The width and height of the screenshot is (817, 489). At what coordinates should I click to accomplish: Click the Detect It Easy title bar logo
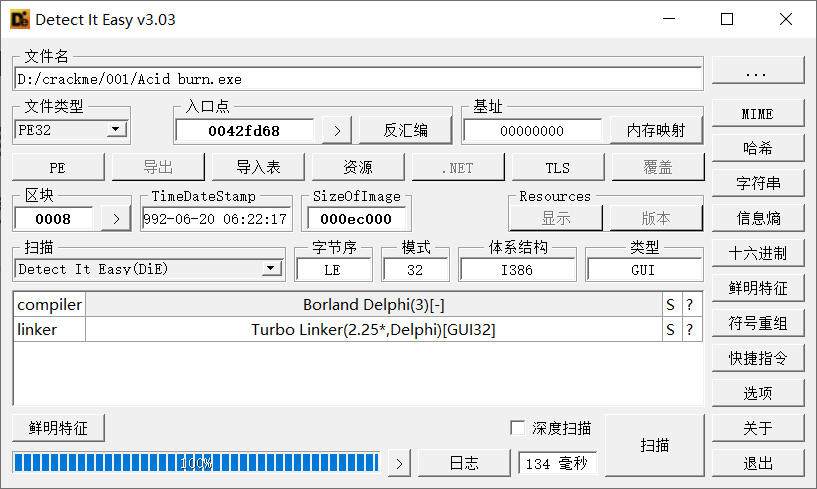(x=20, y=19)
